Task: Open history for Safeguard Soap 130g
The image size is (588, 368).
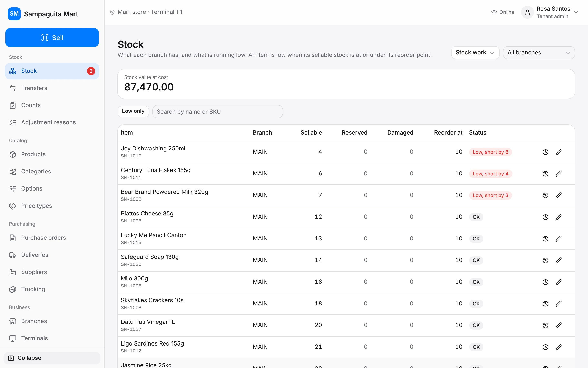Action: [x=545, y=260]
